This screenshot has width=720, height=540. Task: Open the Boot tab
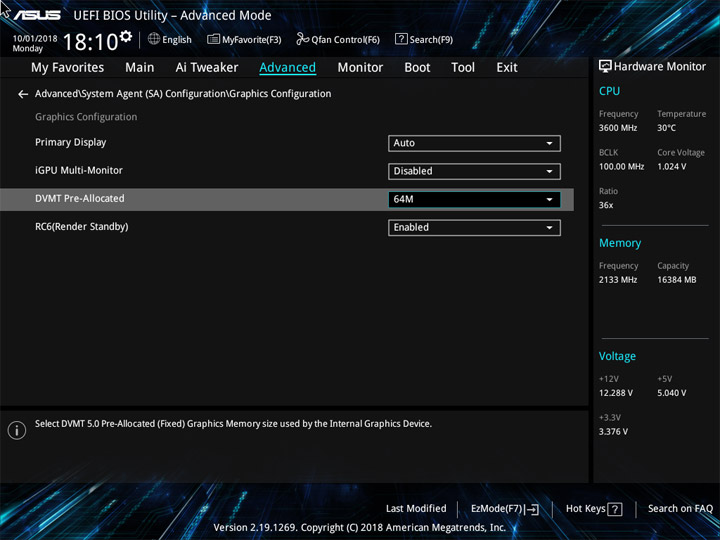(x=417, y=68)
